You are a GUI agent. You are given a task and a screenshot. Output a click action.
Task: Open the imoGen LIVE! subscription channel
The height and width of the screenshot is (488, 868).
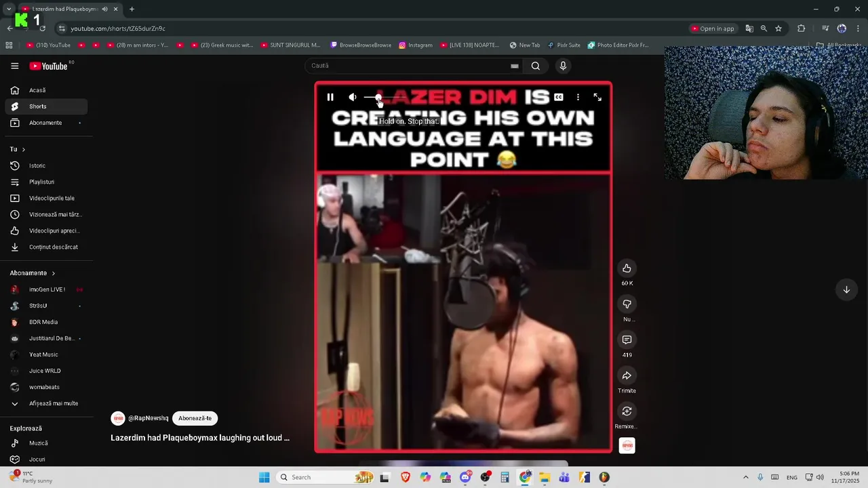tap(46, 289)
